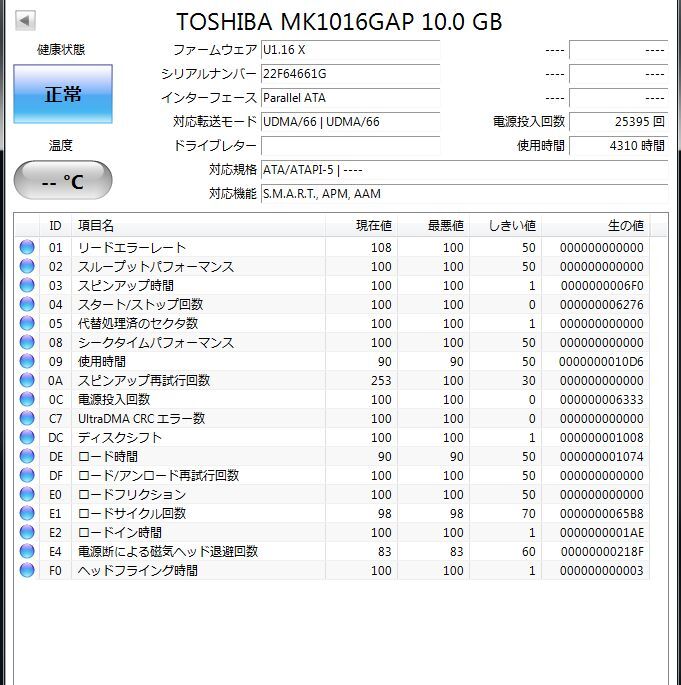Click the 対応機能 field S.M.A.R.T., APM, AAM
This screenshot has width=681, height=685.
tap(465, 194)
